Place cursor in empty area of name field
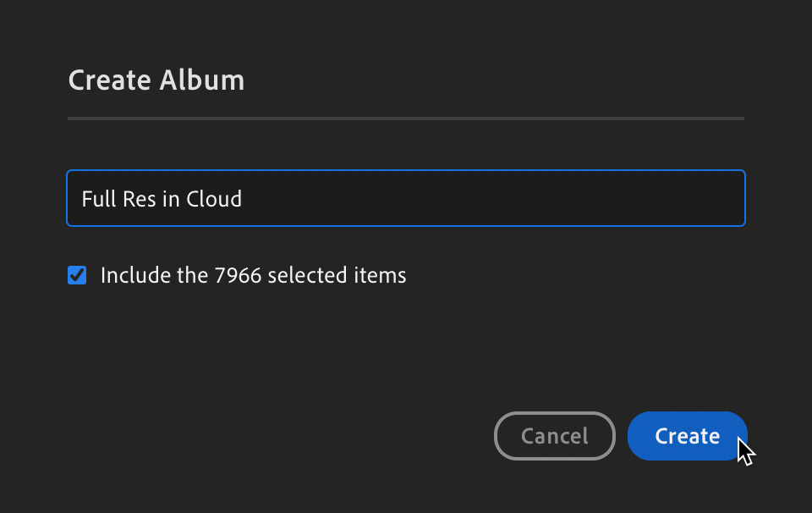812x513 pixels. coord(507,199)
